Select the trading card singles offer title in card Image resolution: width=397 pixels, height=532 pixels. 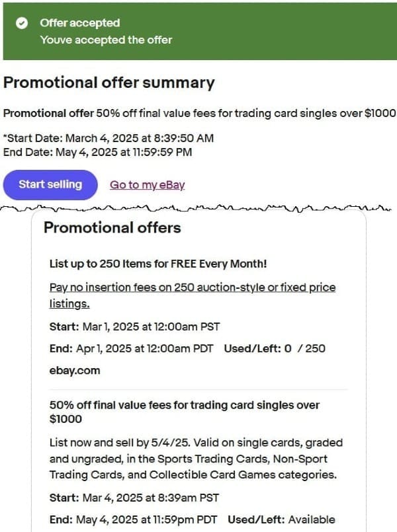coord(184,412)
